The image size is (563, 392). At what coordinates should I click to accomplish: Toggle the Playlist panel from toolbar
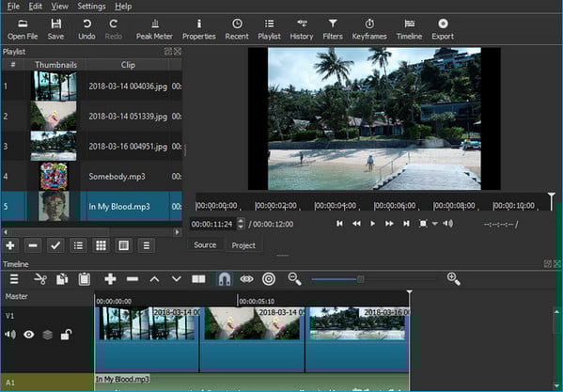pos(269,29)
